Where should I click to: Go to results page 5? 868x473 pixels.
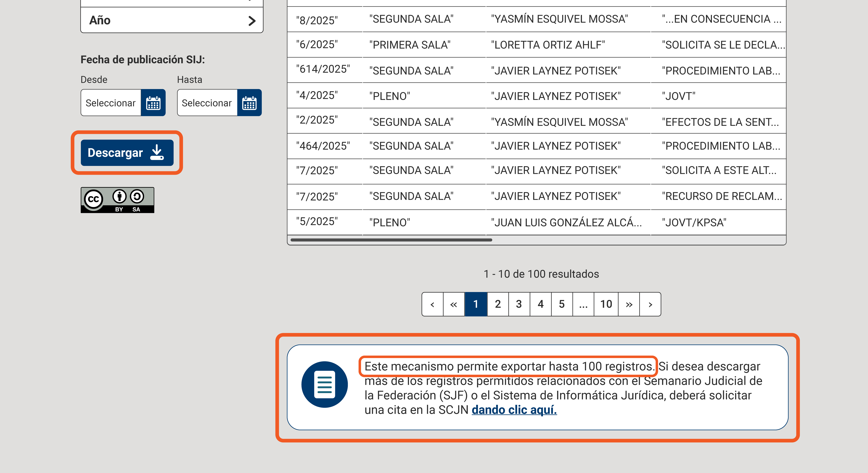[x=562, y=304]
